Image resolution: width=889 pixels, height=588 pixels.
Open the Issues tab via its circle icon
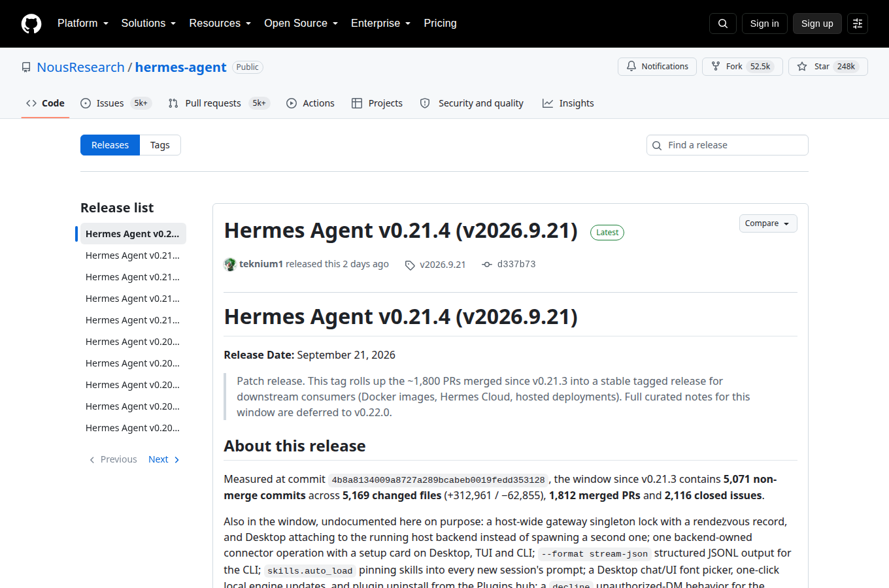(x=86, y=103)
